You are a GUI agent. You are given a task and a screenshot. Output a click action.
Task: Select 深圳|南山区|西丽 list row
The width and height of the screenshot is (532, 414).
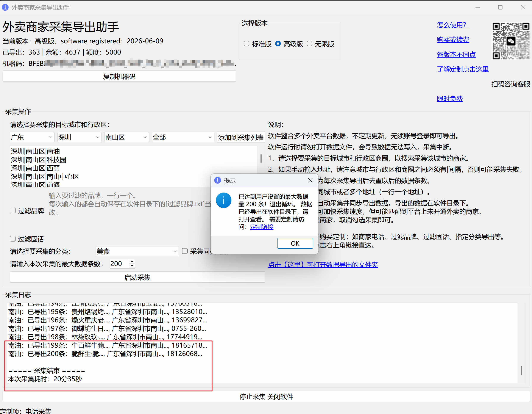[35, 168]
